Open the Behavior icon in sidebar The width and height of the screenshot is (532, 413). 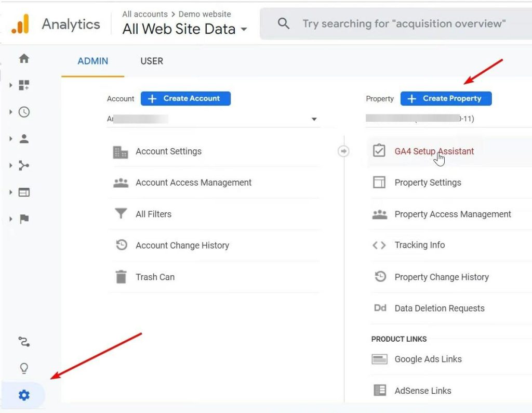coord(24,192)
